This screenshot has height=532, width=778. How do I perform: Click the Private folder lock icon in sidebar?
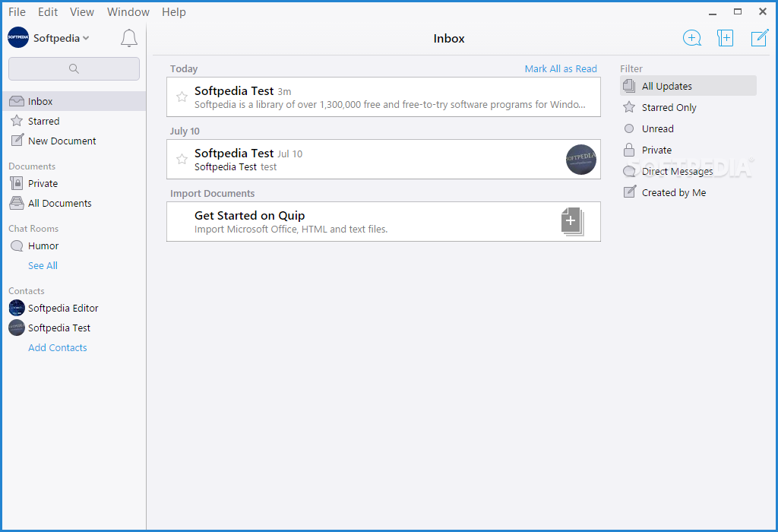tap(17, 183)
